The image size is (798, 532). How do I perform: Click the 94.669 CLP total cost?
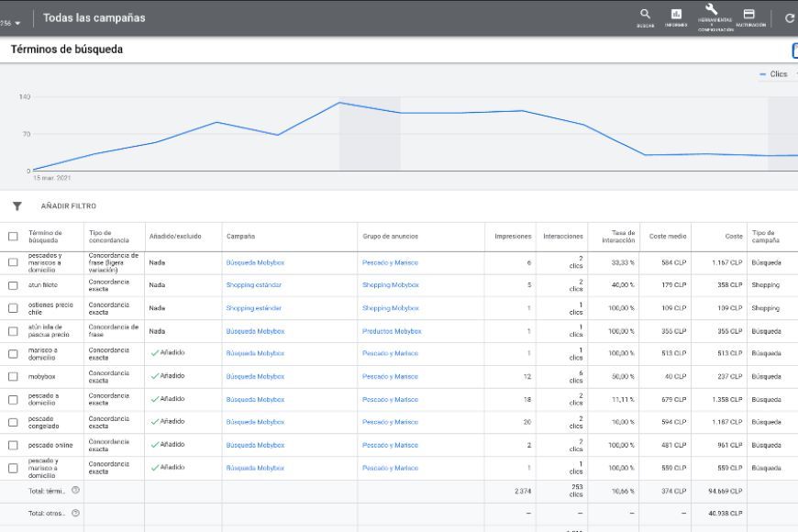[x=726, y=492]
